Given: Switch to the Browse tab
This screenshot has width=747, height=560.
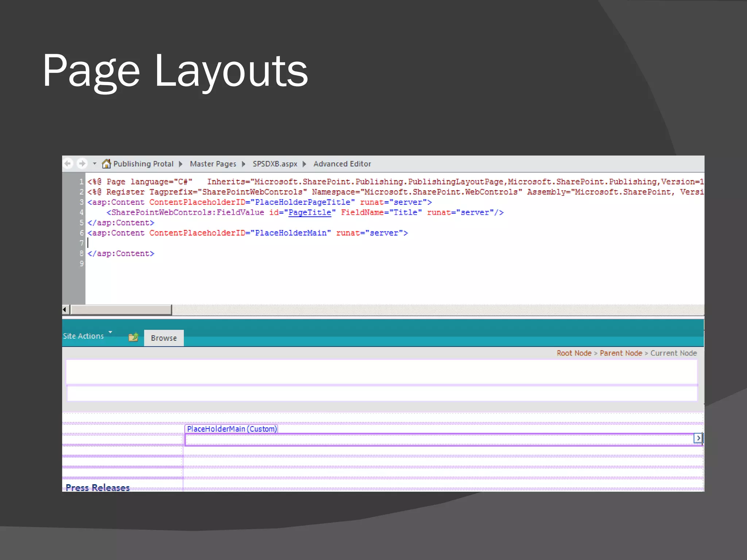Looking at the screenshot, I should click(164, 338).
